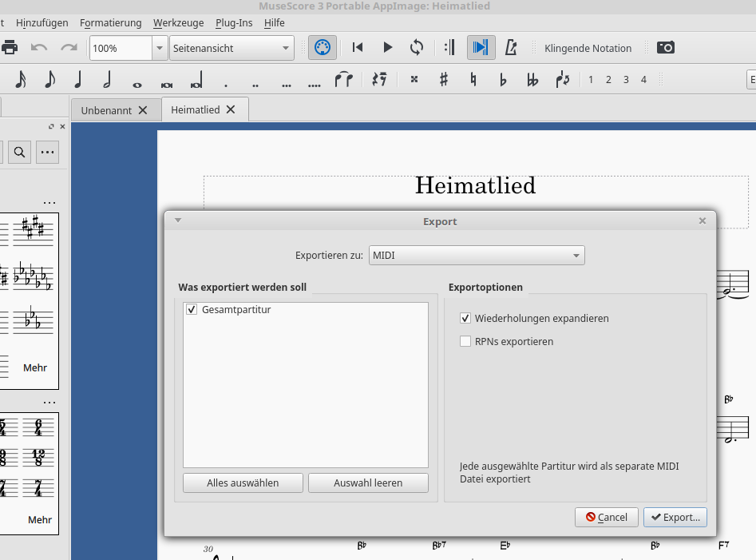This screenshot has height=560, width=756.
Task: Toggle loop playback
Action: click(x=417, y=47)
